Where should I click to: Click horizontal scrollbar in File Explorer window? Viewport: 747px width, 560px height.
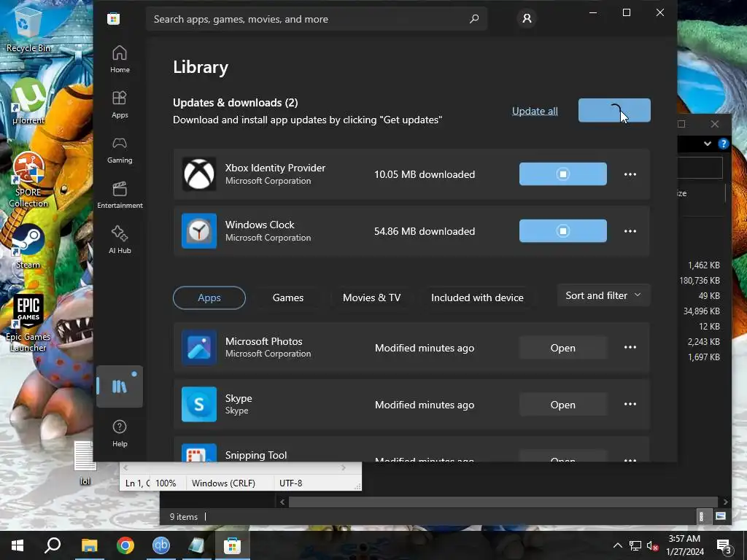(503, 502)
